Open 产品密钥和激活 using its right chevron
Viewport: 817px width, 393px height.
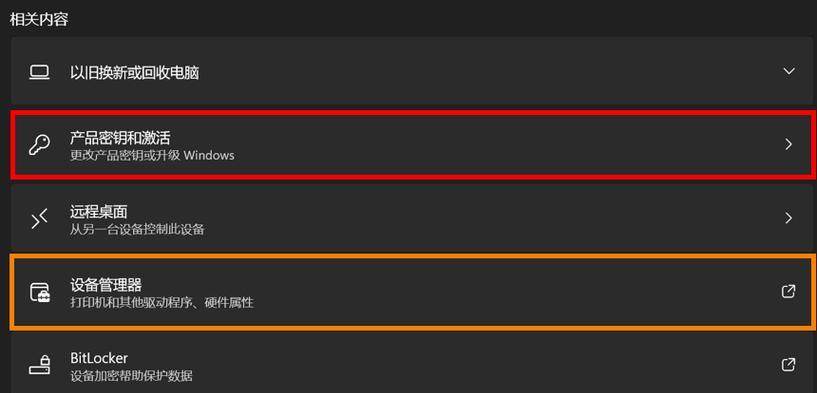789,144
